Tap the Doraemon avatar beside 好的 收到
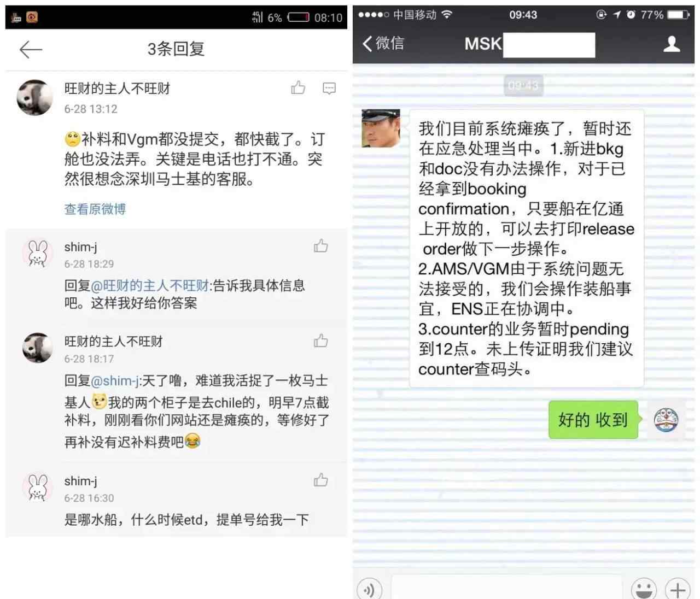Screen dimensions: 700x599 666,419
